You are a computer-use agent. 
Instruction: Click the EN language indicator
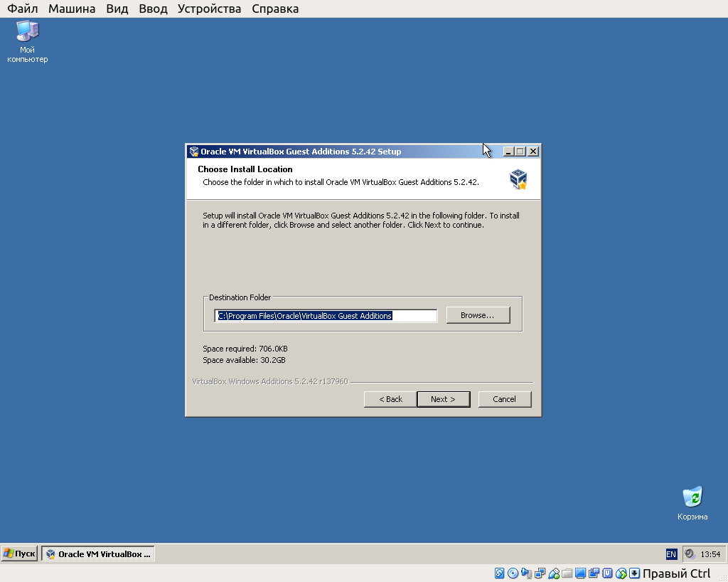click(x=671, y=554)
